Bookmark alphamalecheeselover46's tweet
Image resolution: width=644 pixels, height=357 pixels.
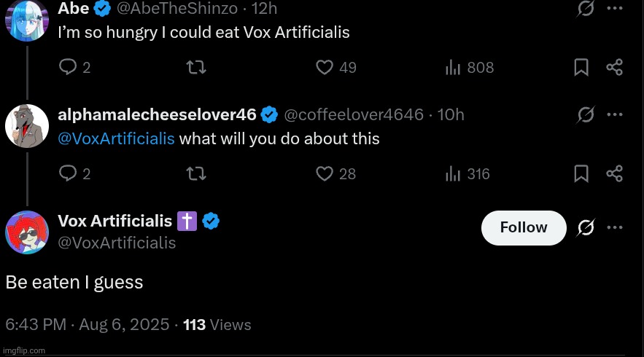click(x=581, y=173)
